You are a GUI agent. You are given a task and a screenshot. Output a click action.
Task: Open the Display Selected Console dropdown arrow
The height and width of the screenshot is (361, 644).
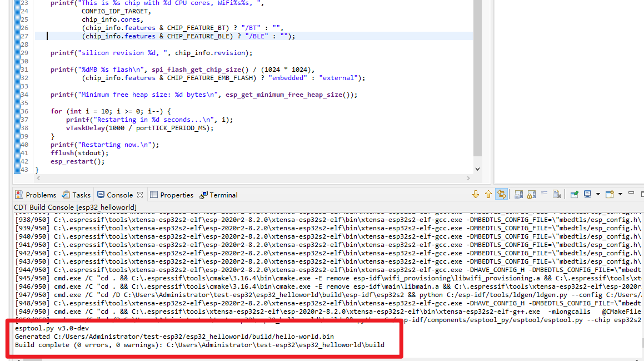(598, 194)
